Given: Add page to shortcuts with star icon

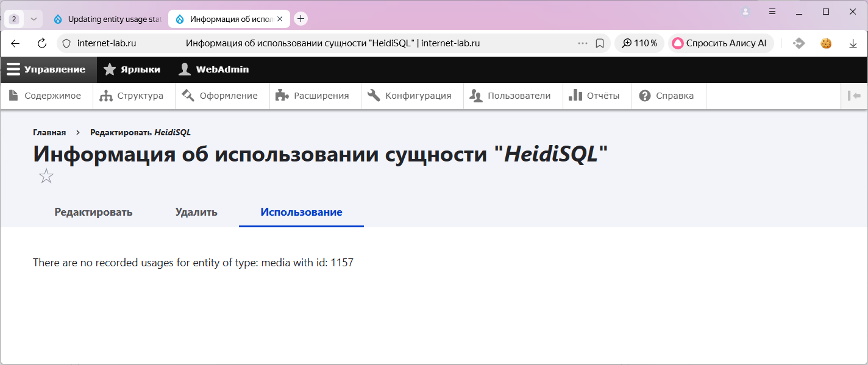Looking at the screenshot, I should [x=46, y=177].
